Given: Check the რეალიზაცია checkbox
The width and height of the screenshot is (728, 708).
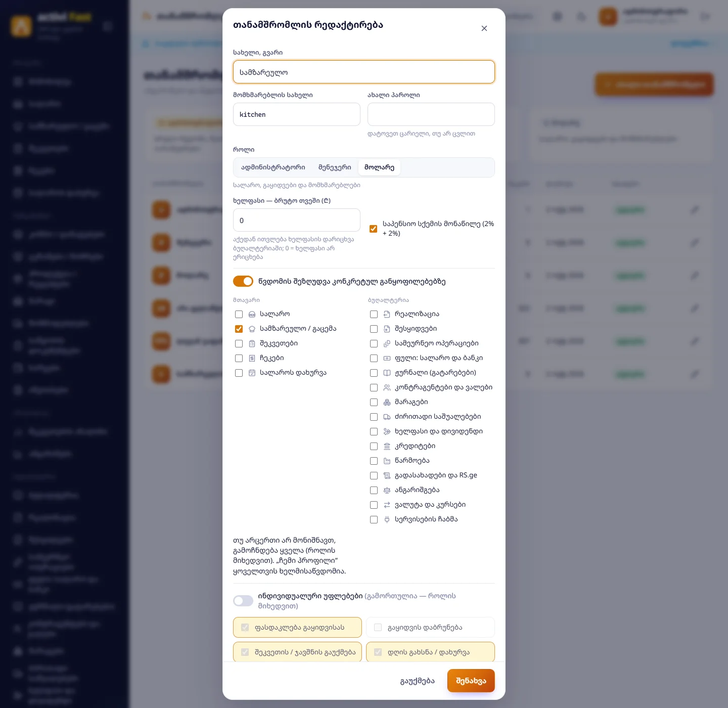Looking at the screenshot, I should 374,314.
